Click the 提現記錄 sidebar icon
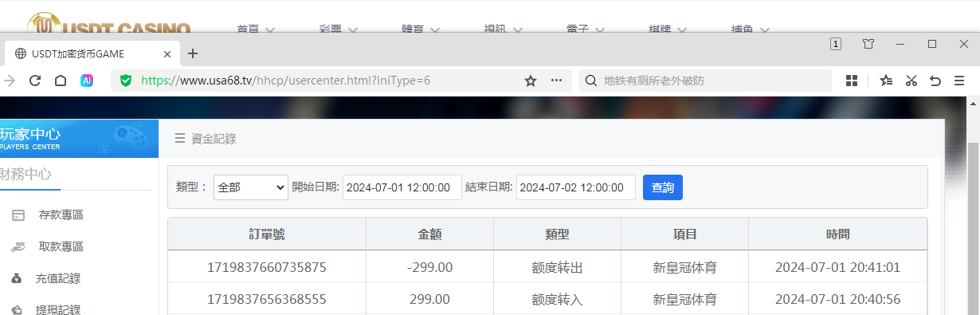The height and width of the screenshot is (315, 980). pos(17,309)
